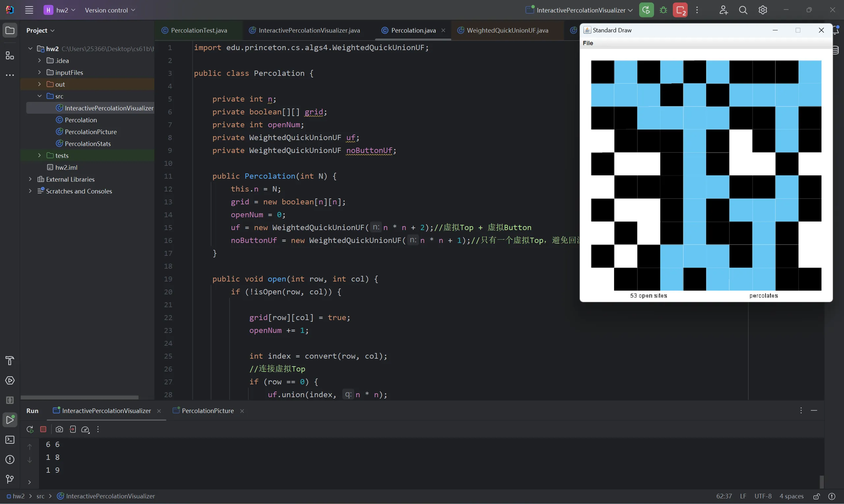The height and width of the screenshot is (504, 844).
Task: Expand External Libraries node
Action: [x=30, y=179]
